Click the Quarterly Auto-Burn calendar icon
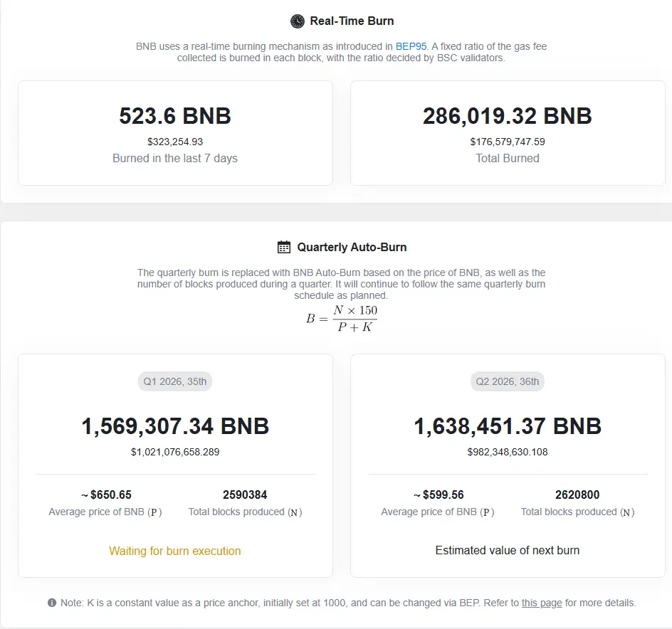672x629 pixels. coord(284,248)
